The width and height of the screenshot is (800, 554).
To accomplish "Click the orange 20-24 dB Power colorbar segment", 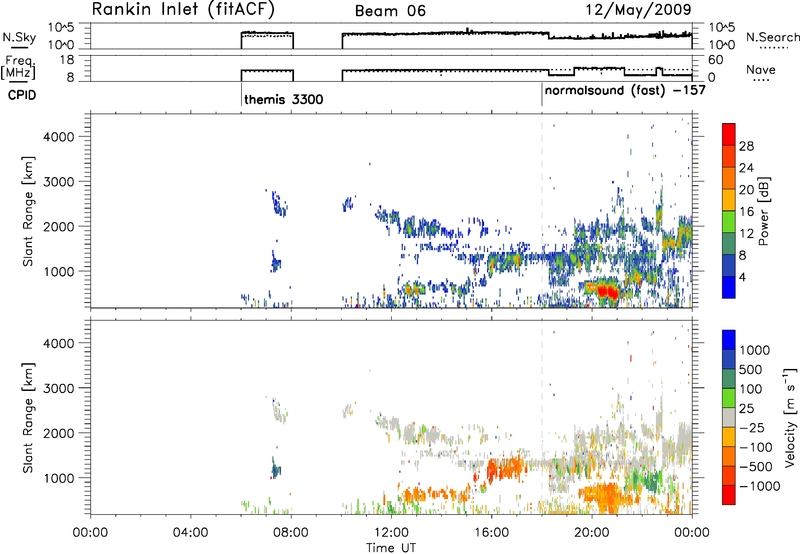I will coord(729,179).
